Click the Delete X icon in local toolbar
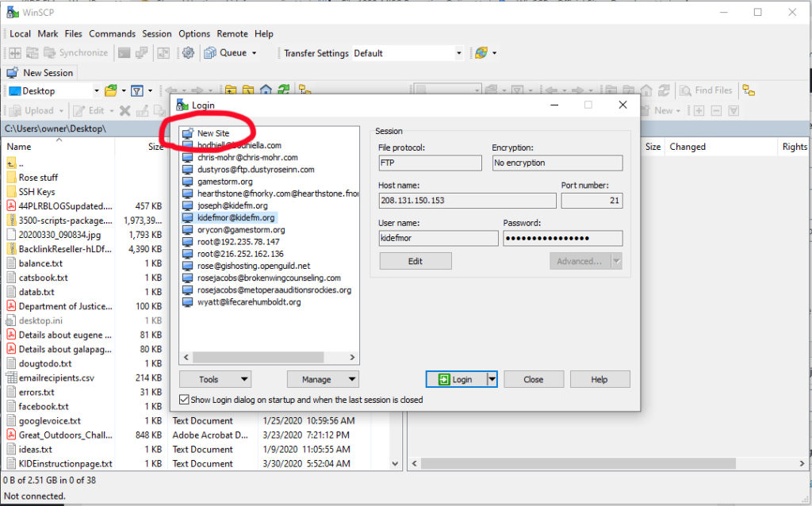The height and width of the screenshot is (506, 812). (x=124, y=111)
